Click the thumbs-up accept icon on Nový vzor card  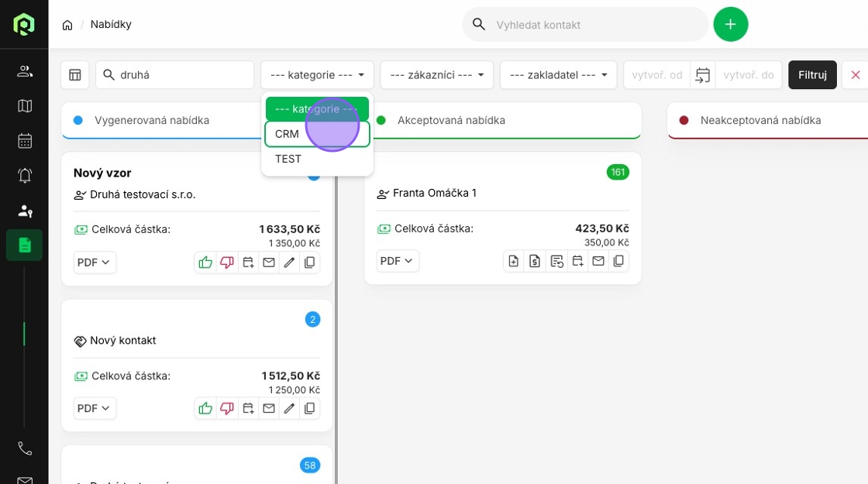tap(205, 263)
